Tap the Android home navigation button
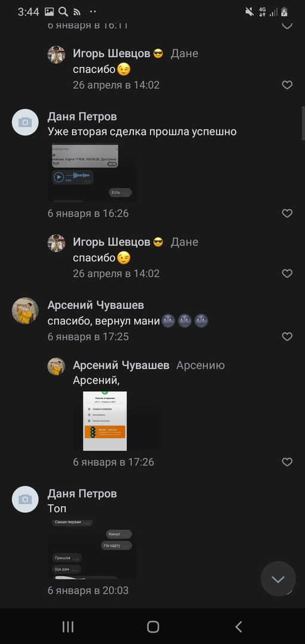 (x=152, y=627)
